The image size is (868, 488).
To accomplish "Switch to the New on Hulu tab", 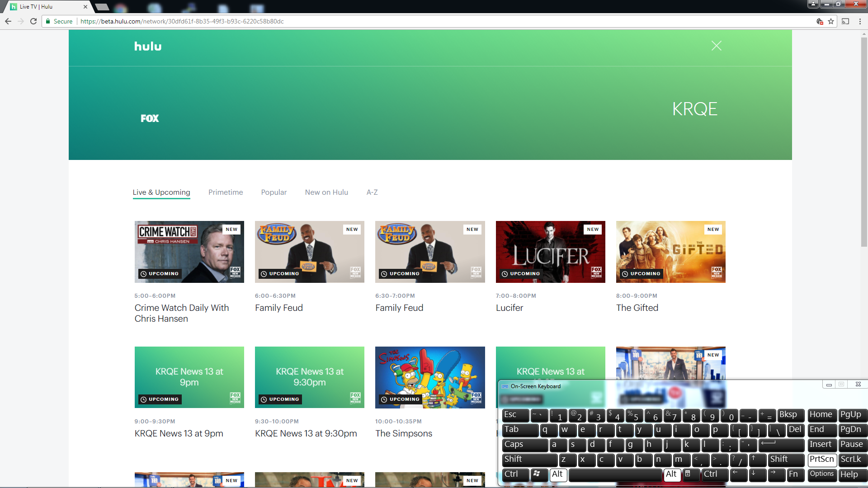I will coord(326,192).
